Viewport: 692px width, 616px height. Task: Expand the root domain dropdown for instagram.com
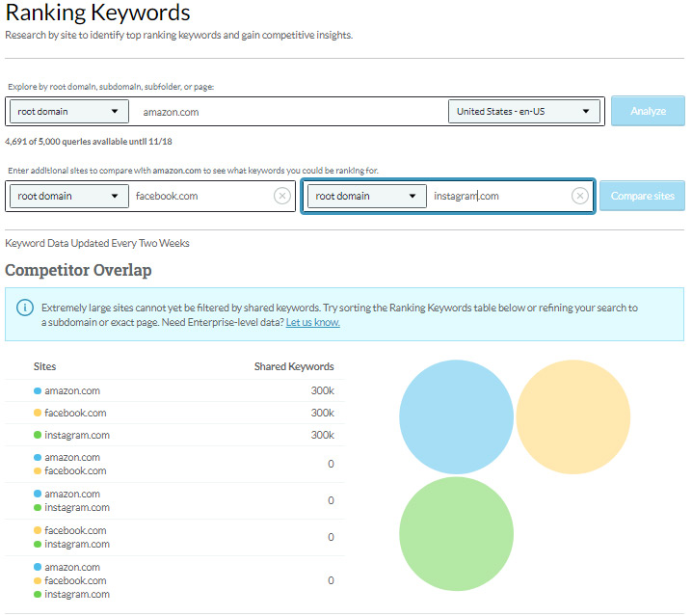click(367, 196)
